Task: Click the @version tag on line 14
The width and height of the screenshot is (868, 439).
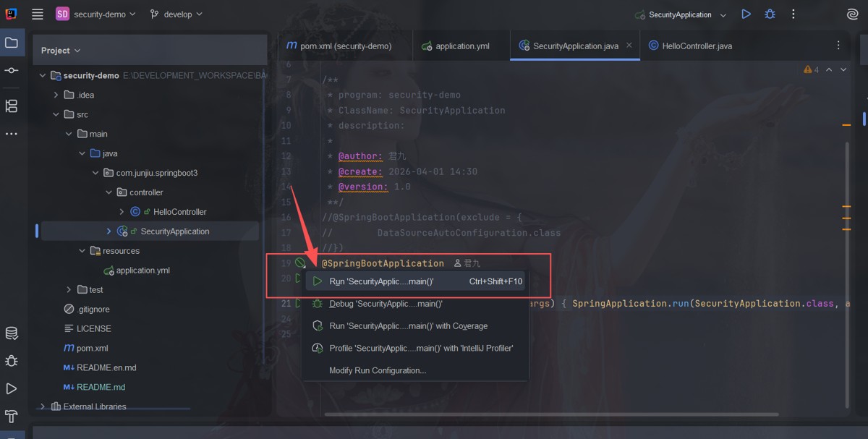Action: [x=362, y=187]
